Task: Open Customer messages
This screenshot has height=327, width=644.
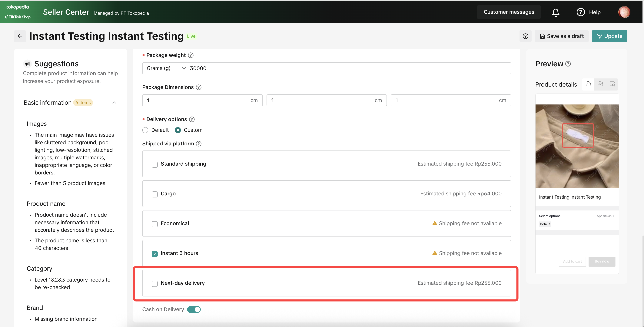Action: 509,12
